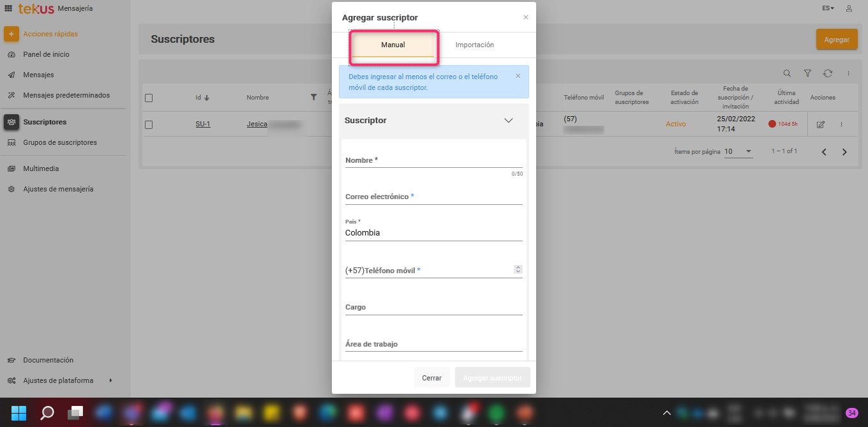Click the search icon above subscribers table
The image size is (868, 427).
coord(787,73)
